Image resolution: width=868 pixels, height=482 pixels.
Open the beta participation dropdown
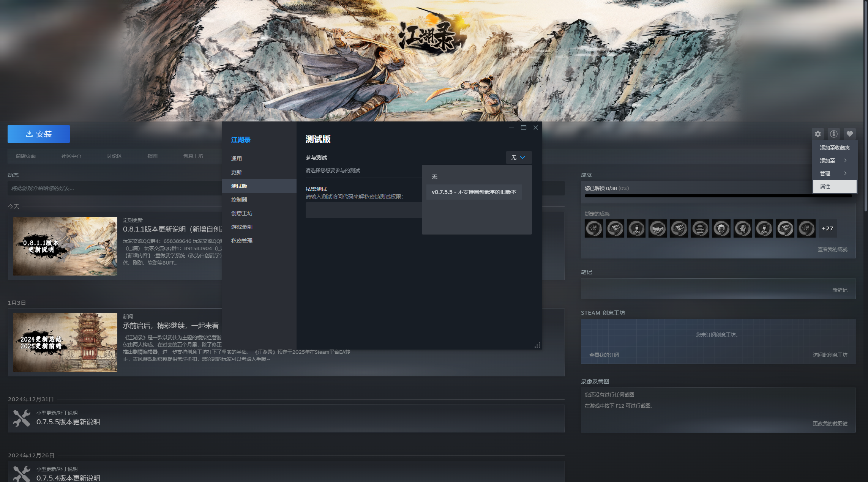tap(518, 158)
